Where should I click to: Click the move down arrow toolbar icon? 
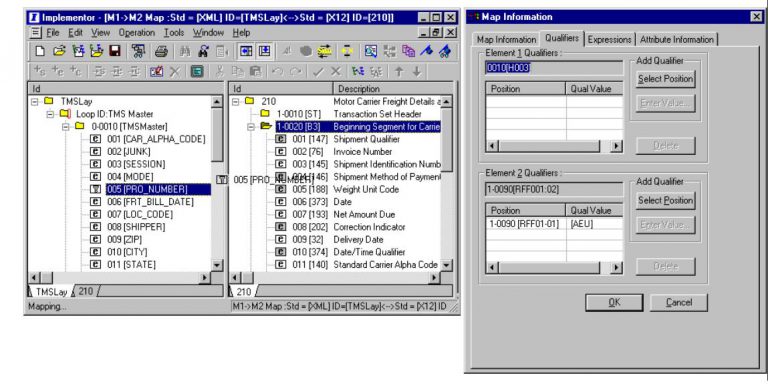pos(416,72)
